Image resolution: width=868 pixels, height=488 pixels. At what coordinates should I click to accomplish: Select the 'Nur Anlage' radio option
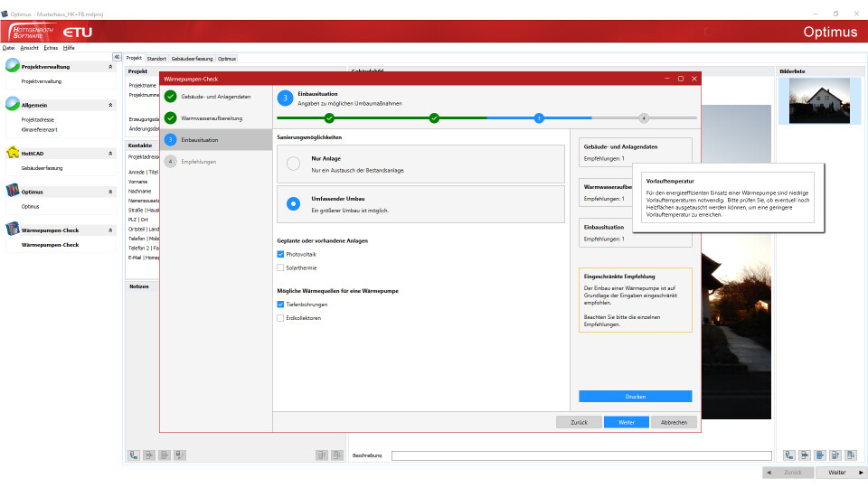pos(293,164)
